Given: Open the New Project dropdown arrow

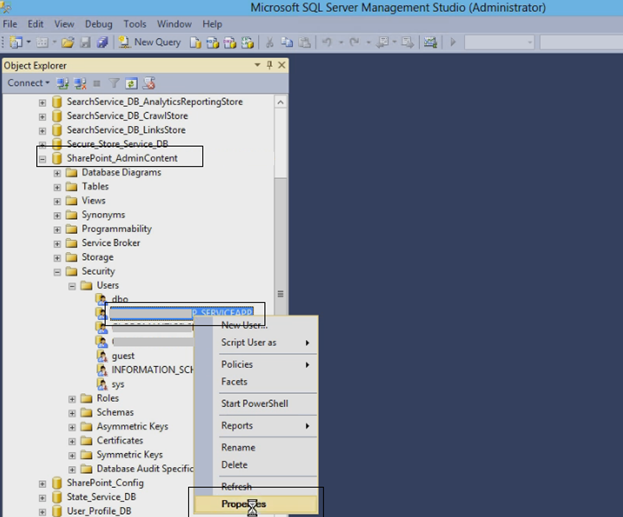Looking at the screenshot, I should click(29, 42).
